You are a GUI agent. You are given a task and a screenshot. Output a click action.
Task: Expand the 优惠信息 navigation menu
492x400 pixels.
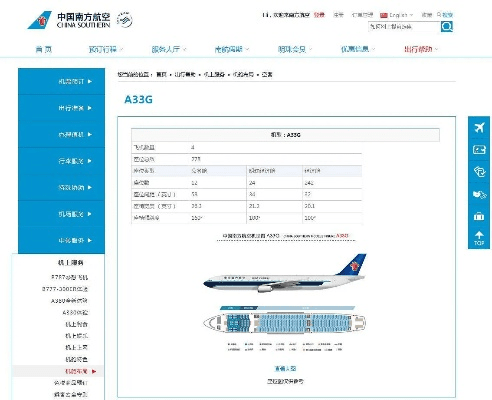(358, 49)
